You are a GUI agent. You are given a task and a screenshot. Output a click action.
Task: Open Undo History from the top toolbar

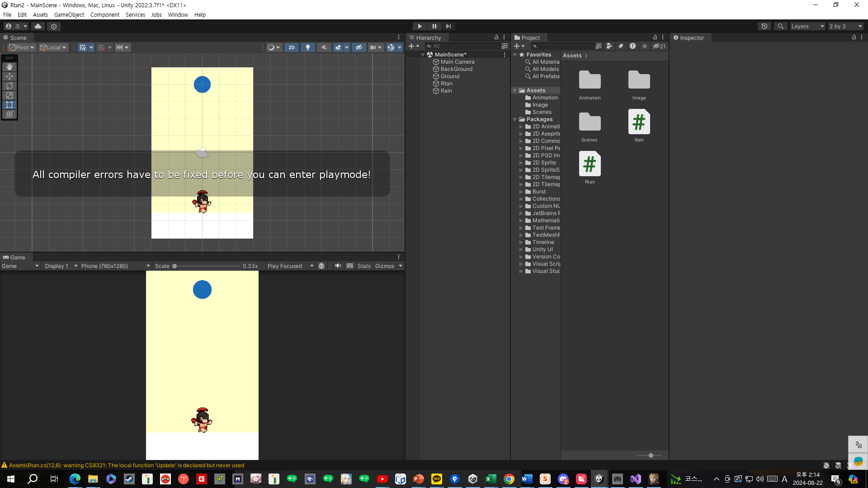click(x=764, y=26)
